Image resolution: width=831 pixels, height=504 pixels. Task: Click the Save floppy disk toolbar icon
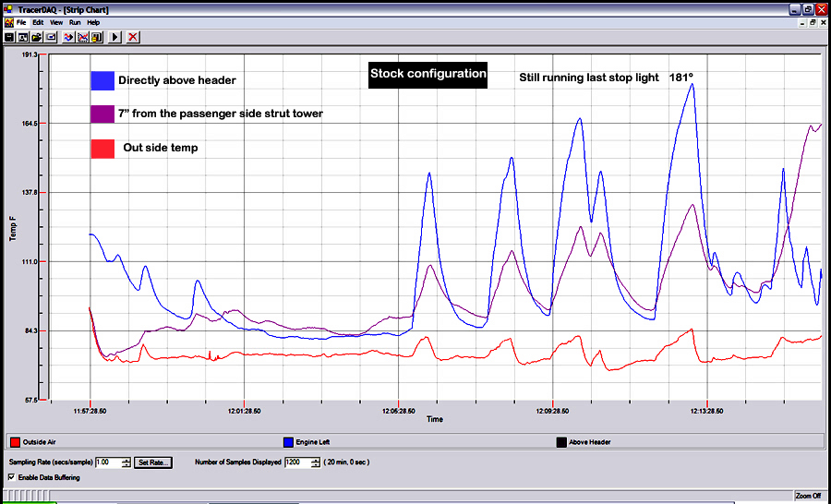(9, 37)
